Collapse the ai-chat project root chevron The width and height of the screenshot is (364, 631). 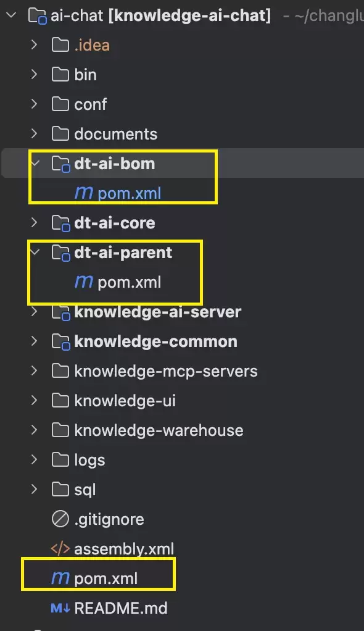pos(11,15)
